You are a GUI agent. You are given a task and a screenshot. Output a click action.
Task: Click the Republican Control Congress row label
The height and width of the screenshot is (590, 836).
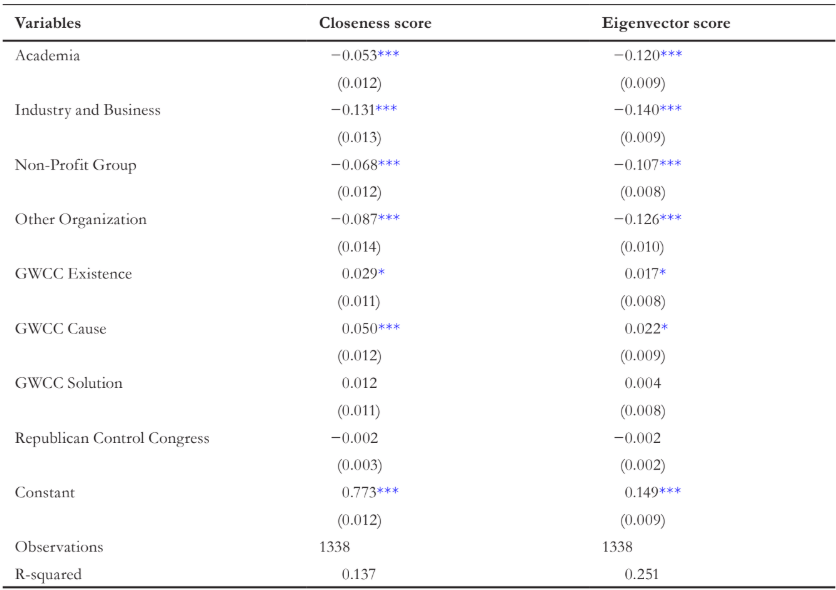112,438
